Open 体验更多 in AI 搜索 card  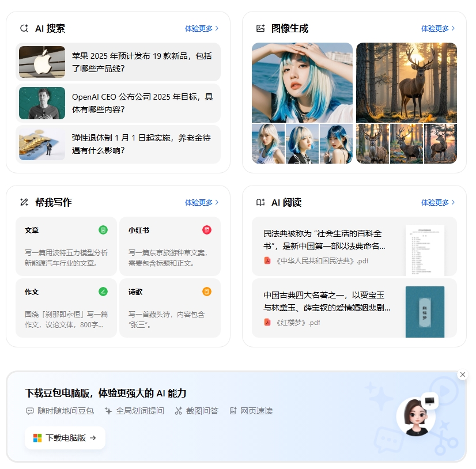click(202, 29)
